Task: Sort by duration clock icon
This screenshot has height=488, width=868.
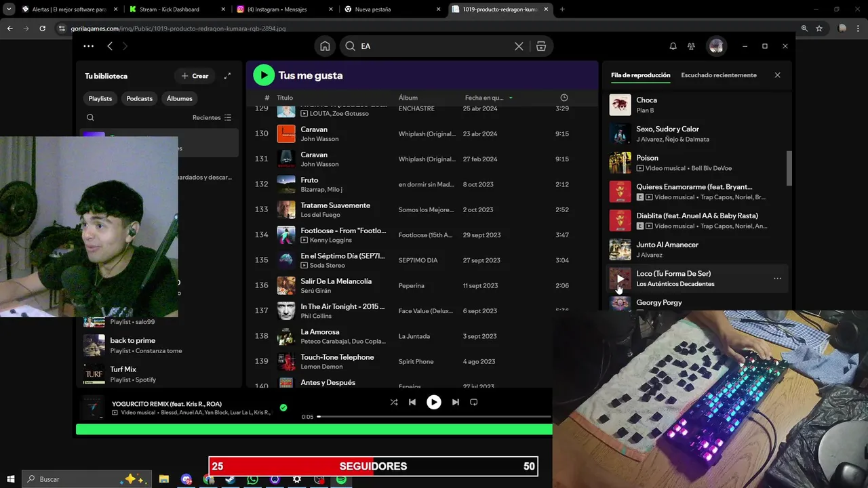Action: (x=564, y=98)
